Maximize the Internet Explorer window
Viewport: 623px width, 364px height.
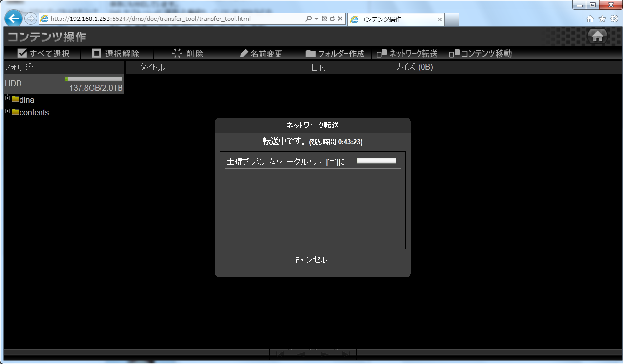[592, 4]
